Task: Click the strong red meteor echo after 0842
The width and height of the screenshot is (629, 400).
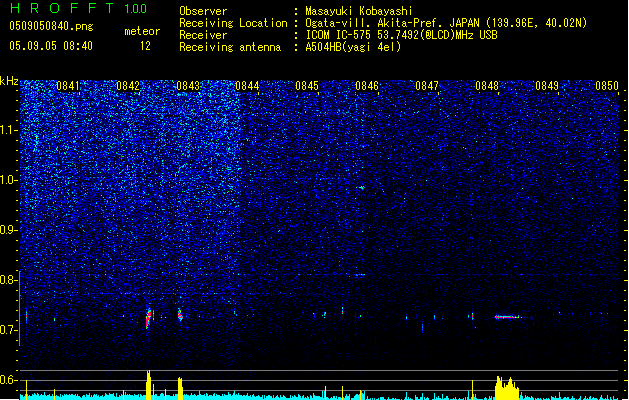Action: 149,318
